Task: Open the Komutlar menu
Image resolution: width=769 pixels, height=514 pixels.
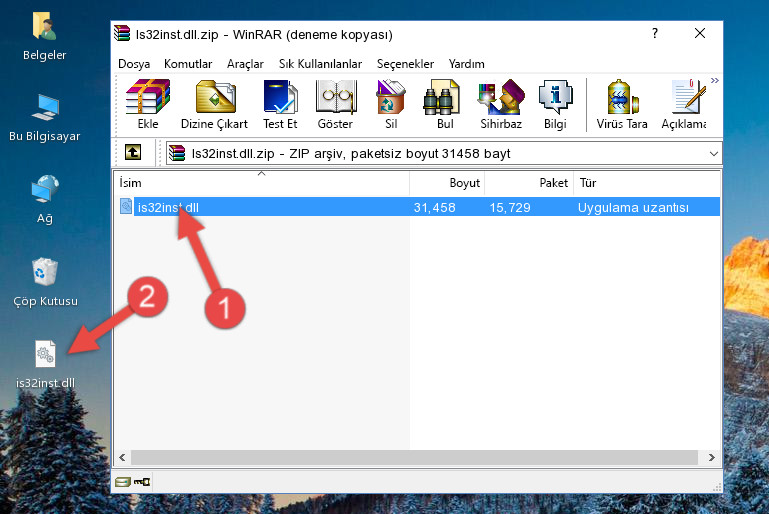Action: tap(188, 64)
